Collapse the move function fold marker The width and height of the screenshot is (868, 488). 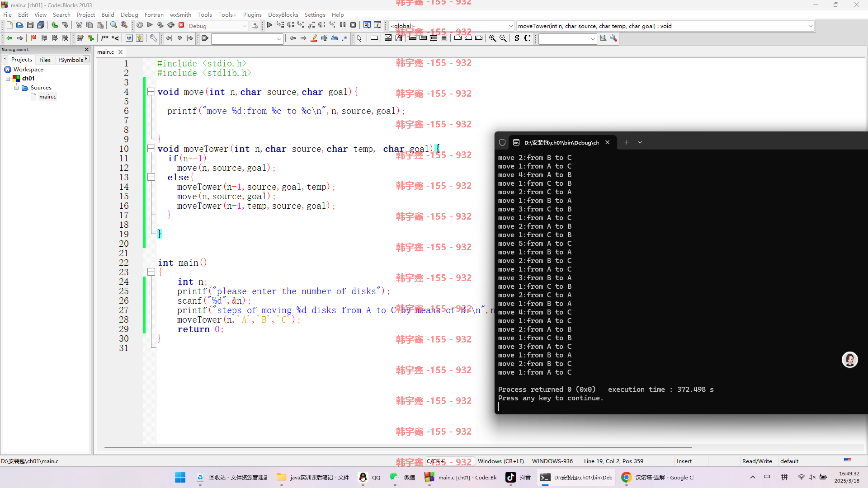point(151,92)
